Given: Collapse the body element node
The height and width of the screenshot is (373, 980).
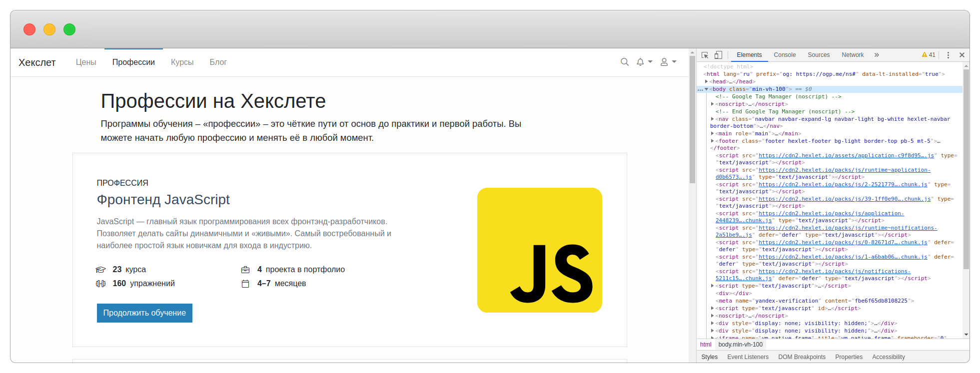Looking at the screenshot, I should coord(707,89).
